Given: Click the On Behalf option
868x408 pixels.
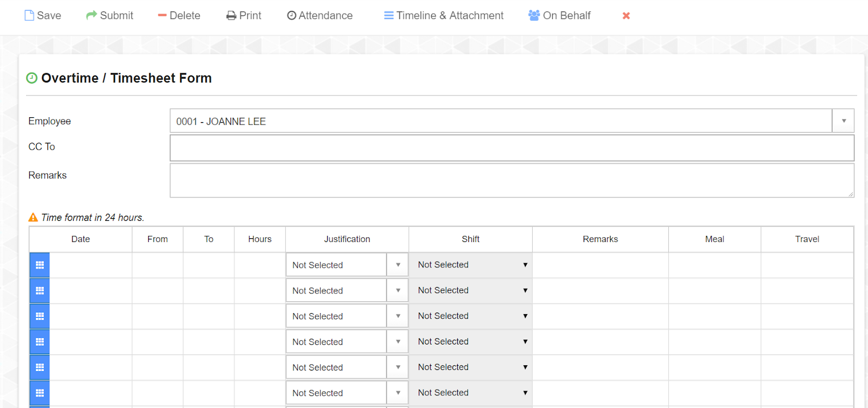Looking at the screenshot, I should [x=559, y=16].
